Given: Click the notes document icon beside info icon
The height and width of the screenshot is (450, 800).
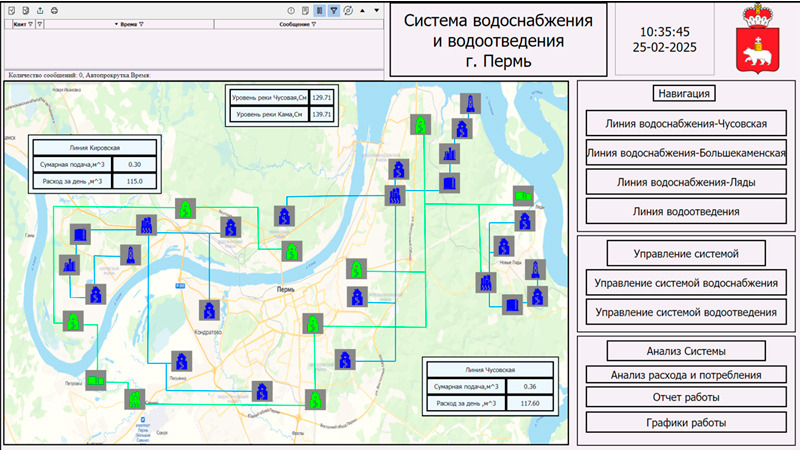Looking at the screenshot, I should pyautogui.click(x=305, y=10).
